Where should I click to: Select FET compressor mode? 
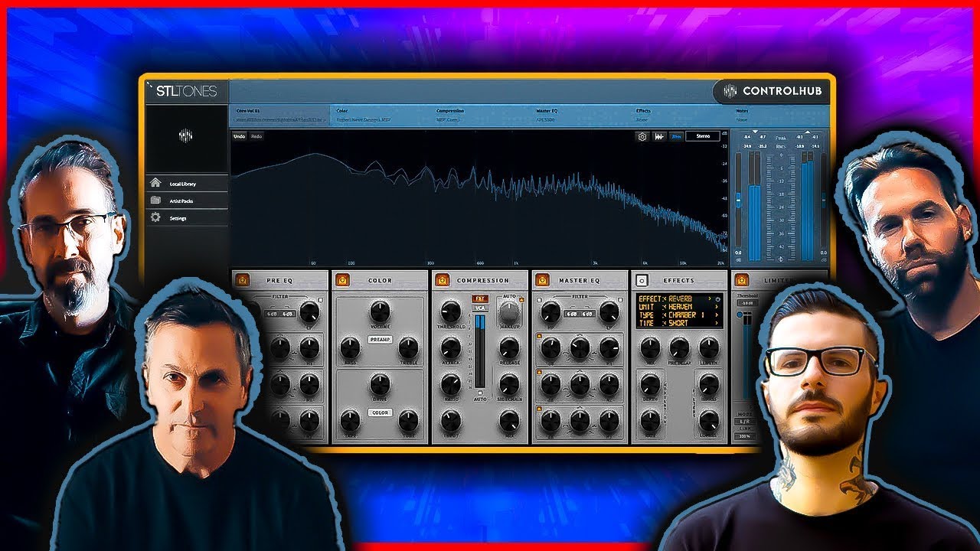(480, 298)
